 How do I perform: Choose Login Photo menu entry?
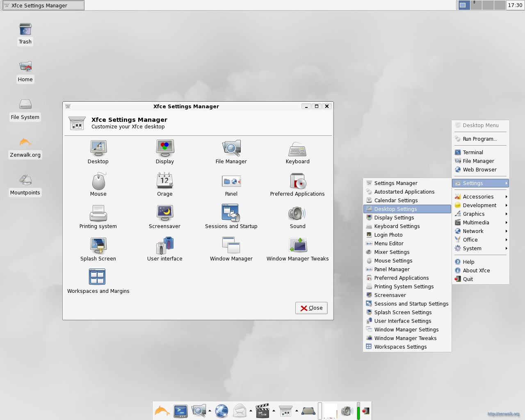pyautogui.click(x=407, y=235)
